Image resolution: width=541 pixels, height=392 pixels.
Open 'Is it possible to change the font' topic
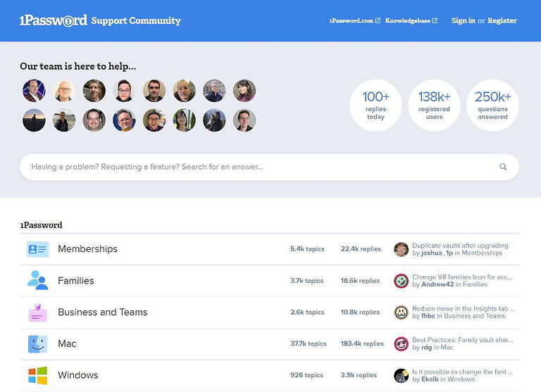[x=463, y=372]
